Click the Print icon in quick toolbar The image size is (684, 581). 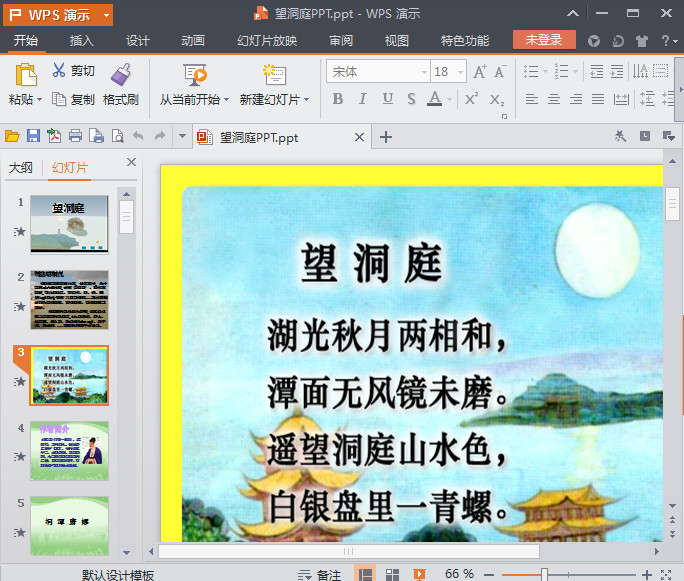pyautogui.click(x=74, y=137)
